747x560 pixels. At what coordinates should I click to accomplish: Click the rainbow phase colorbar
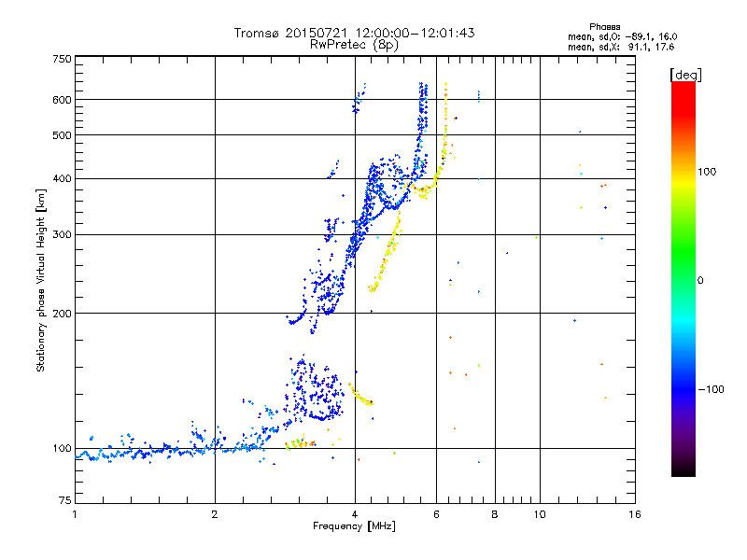(684, 279)
